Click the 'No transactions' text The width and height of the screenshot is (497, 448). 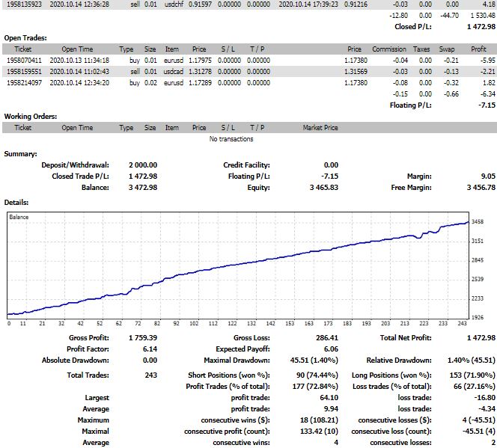231,139
